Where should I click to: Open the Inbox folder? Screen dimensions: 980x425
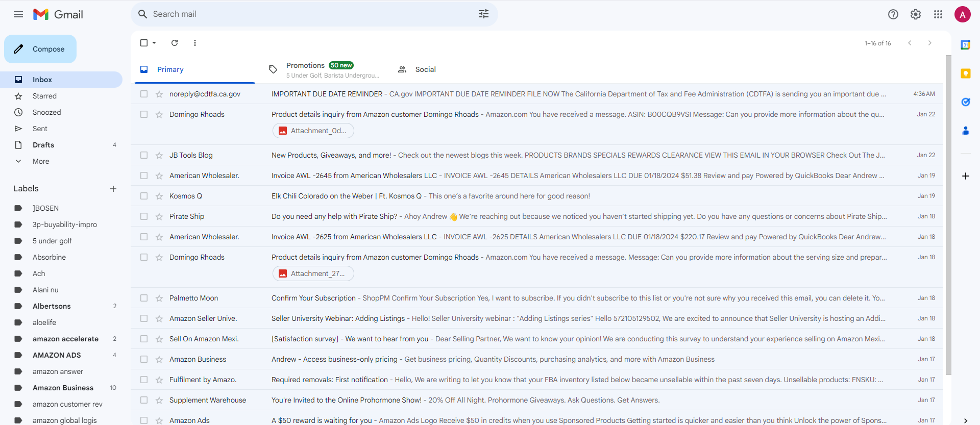click(61, 80)
